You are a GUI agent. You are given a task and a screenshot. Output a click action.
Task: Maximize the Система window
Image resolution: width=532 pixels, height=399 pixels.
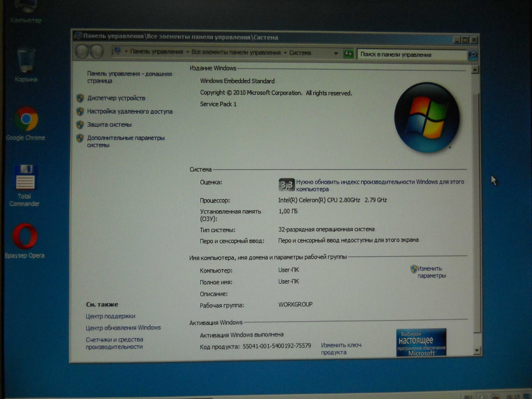pyautogui.click(x=465, y=40)
